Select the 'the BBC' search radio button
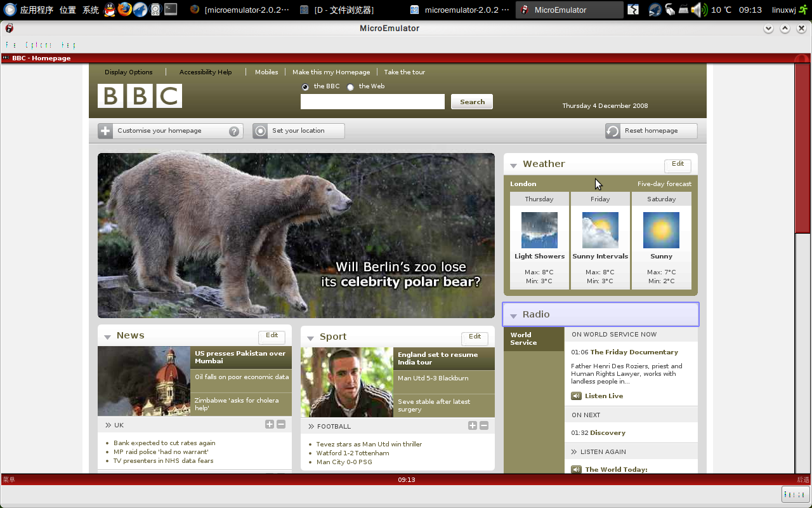This screenshot has height=508, width=812. 305,87
